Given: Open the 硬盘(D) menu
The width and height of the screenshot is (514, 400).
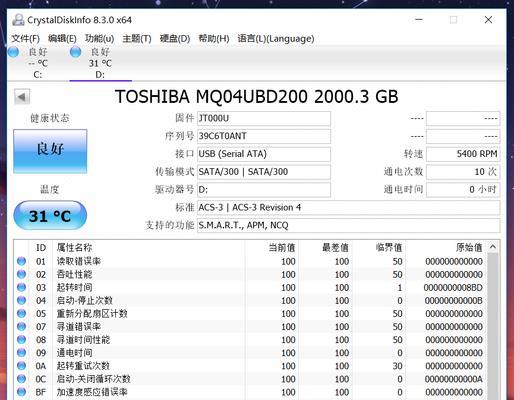Looking at the screenshot, I should 175,39.
